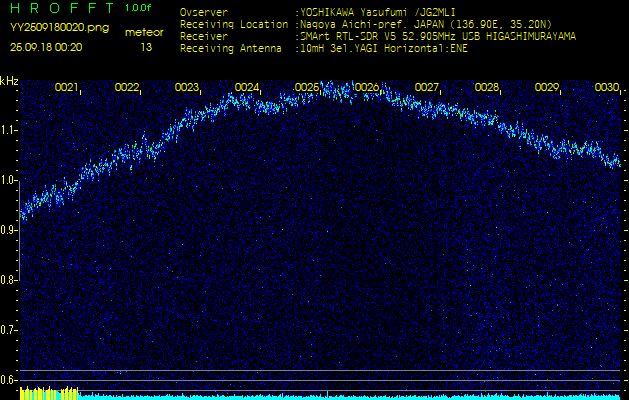Click the 0030 time marker
The image size is (629, 400).
pos(606,88)
